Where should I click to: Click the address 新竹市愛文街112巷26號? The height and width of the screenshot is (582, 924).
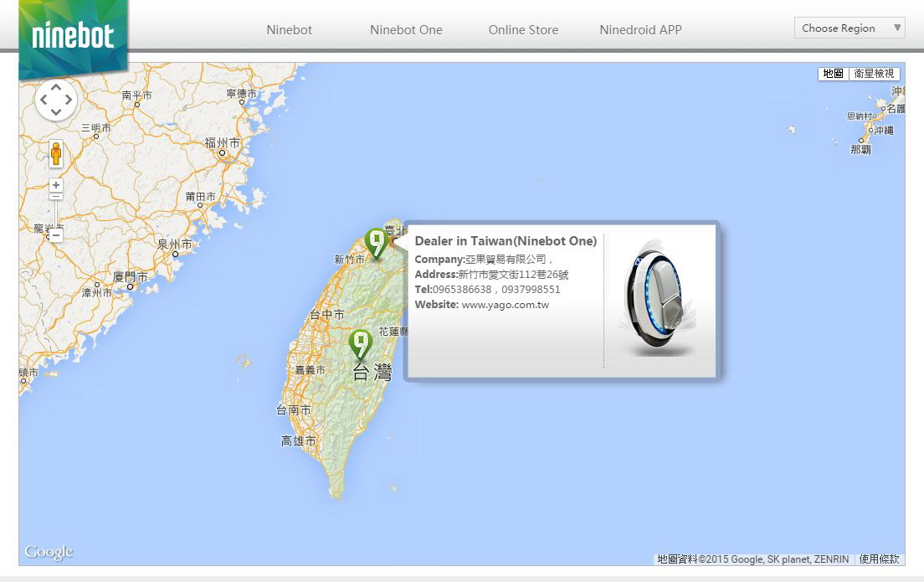pyautogui.click(x=513, y=275)
